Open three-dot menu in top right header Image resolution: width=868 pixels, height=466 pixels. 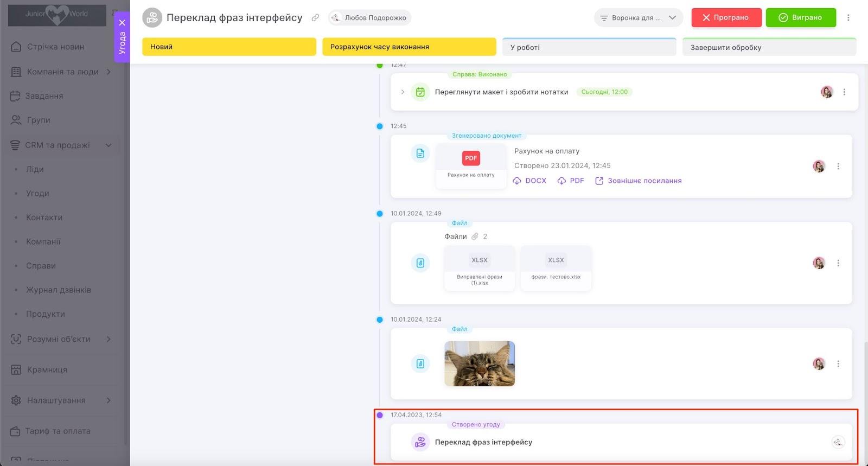[848, 18]
